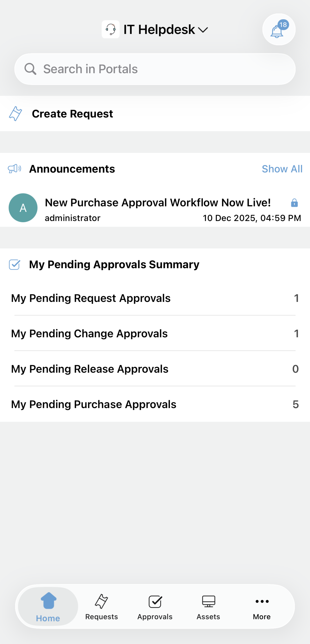
Task: Focus the Search in Portals field
Action: point(160,69)
